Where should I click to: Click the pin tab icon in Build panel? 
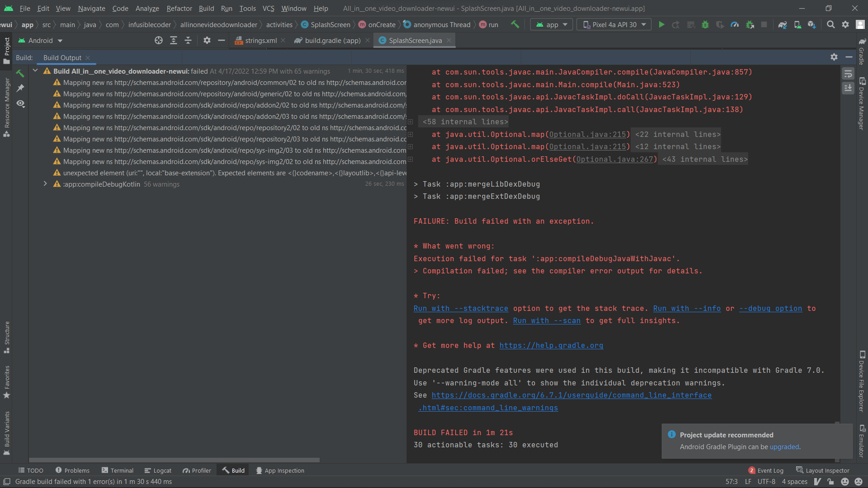20,88
